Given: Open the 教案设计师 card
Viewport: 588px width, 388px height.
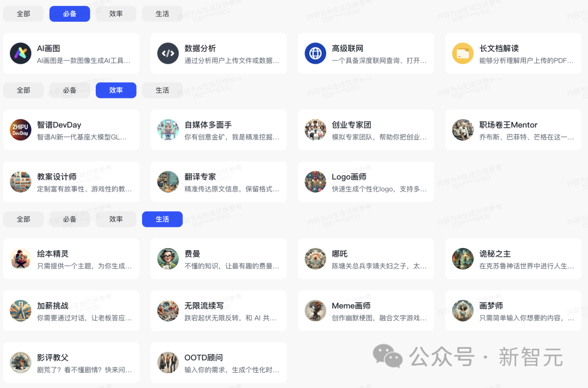Looking at the screenshot, I should 71,182.
